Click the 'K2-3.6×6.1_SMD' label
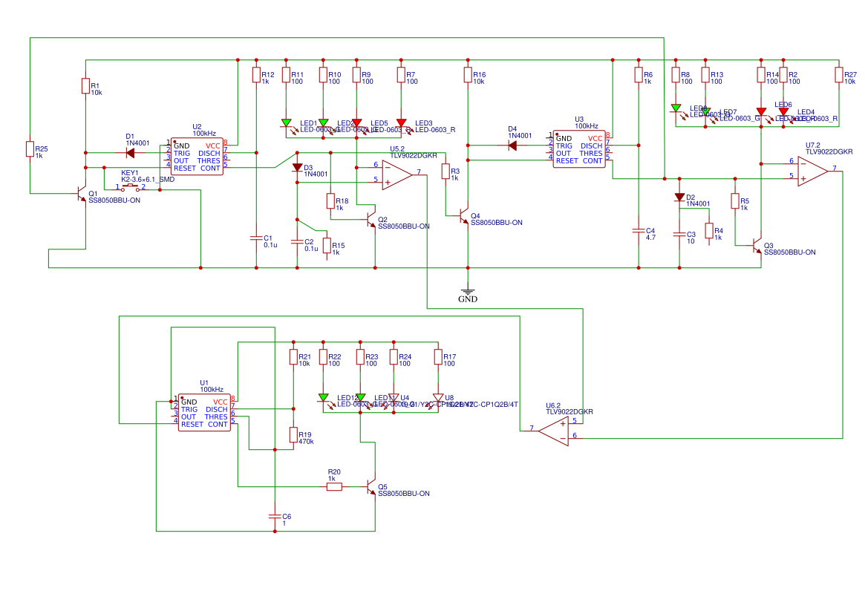The height and width of the screenshot is (614, 868). [148, 180]
